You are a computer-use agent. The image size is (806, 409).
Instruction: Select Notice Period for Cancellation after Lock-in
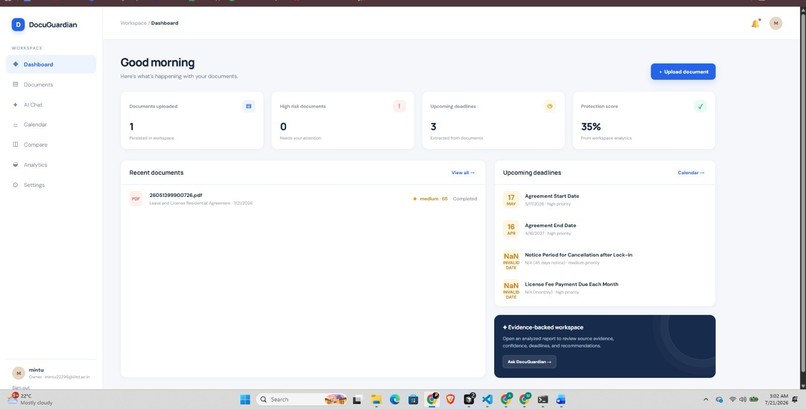point(578,255)
